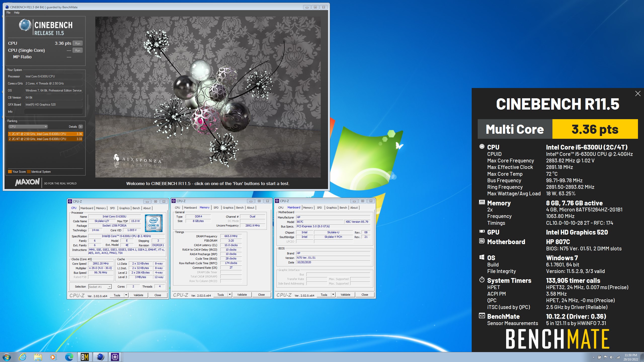Run the multi-core CPU test
The width and height of the screenshot is (644, 362).
coord(78,43)
